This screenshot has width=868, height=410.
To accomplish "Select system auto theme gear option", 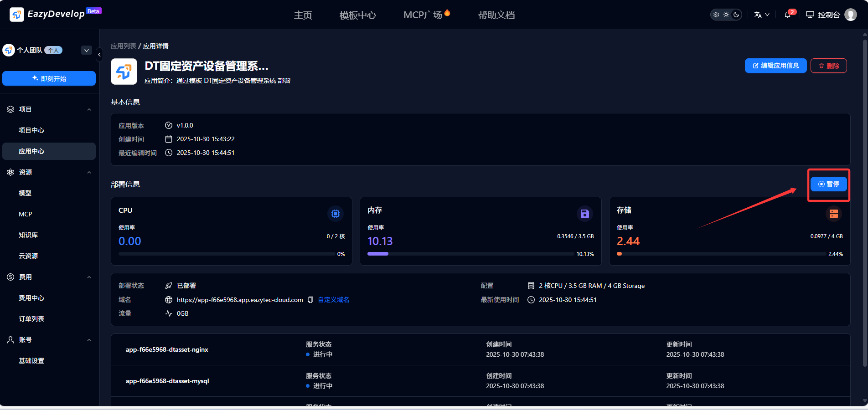I will [716, 15].
